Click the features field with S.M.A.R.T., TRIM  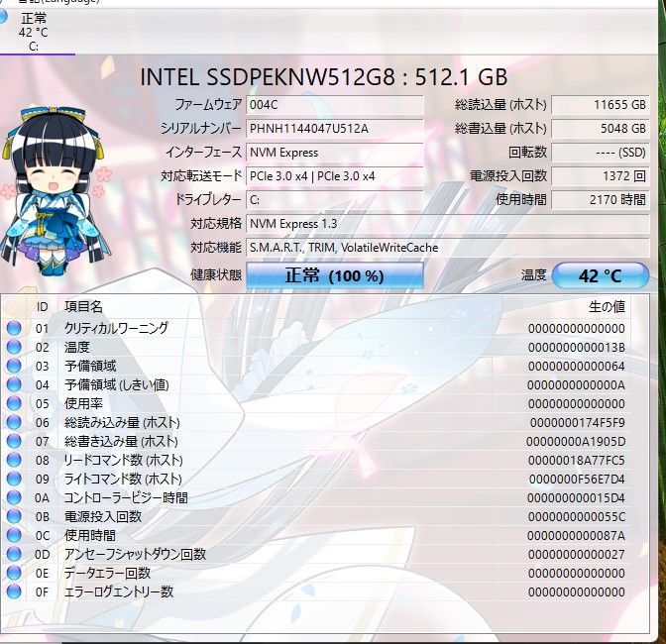(x=448, y=248)
